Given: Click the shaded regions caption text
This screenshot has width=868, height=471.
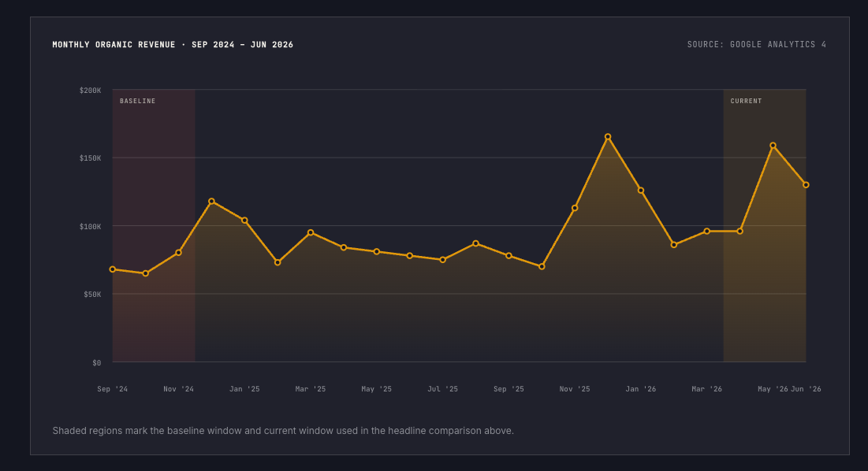Looking at the screenshot, I should 283,430.
